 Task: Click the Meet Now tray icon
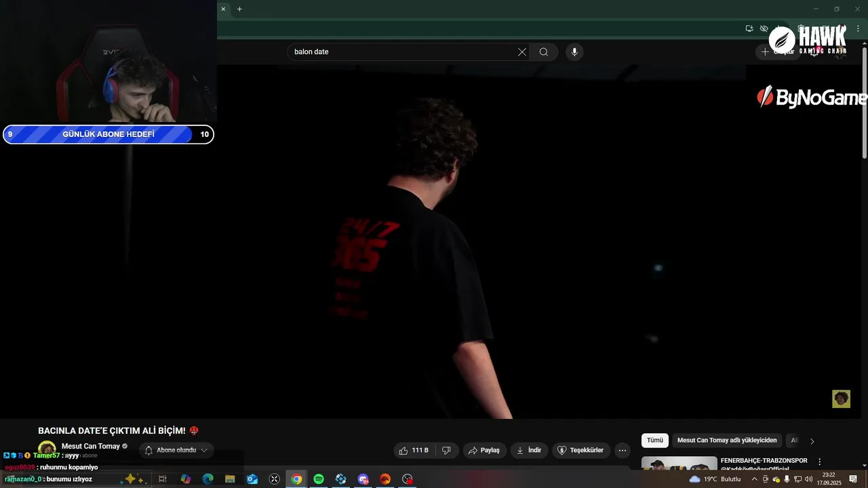[x=766, y=479]
